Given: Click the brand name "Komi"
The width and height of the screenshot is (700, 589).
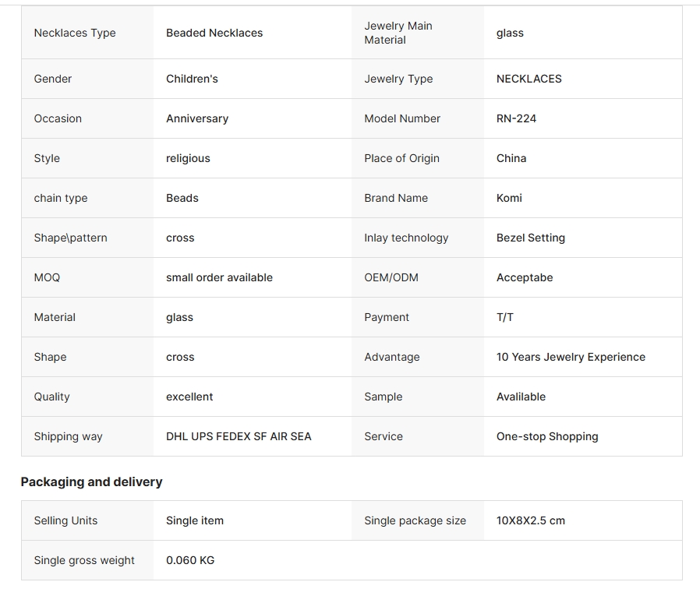Looking at the screenshot, I should [x=509, y=198].
